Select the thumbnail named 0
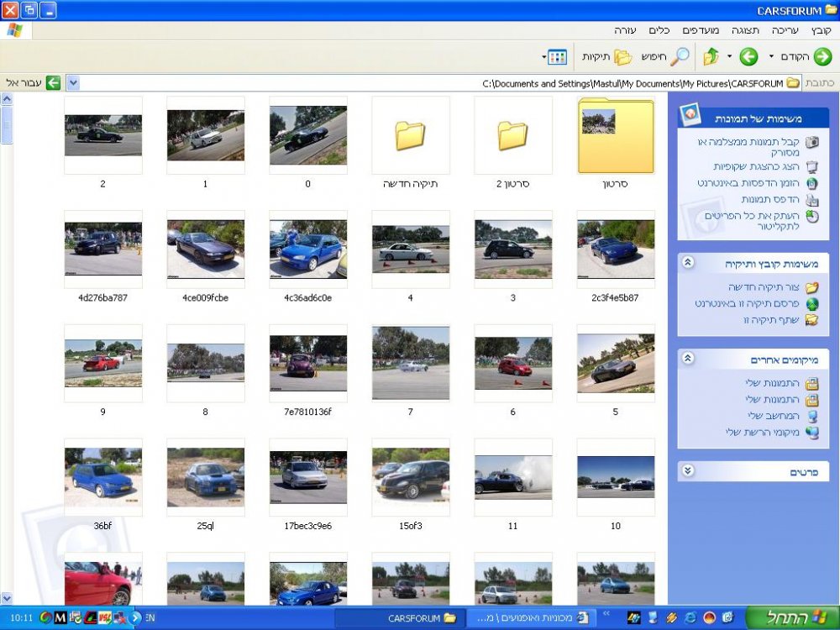The width and height of the screenshot is (840, 630). coord(308,135)
